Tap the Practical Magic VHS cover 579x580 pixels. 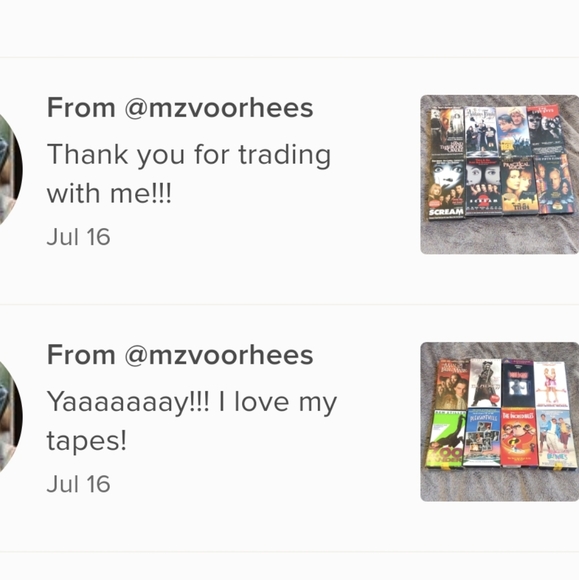pos(519,186)
